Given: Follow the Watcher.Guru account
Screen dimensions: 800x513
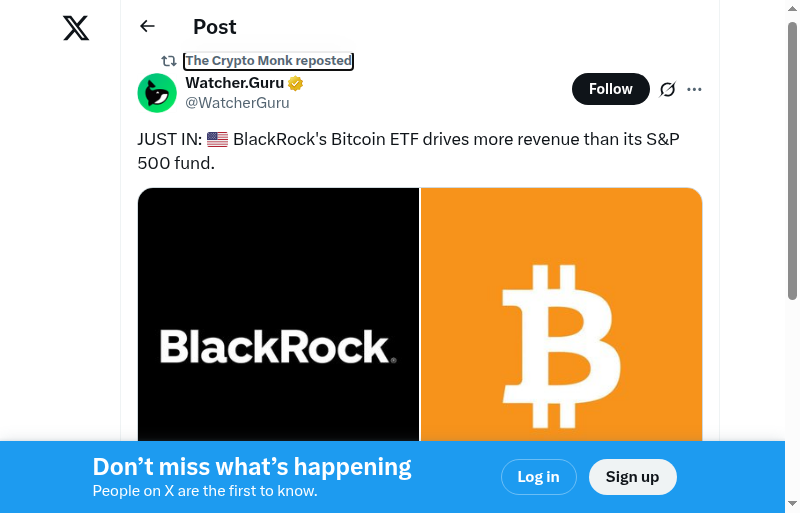Looking at the screenshot, I should coord(610,89).
